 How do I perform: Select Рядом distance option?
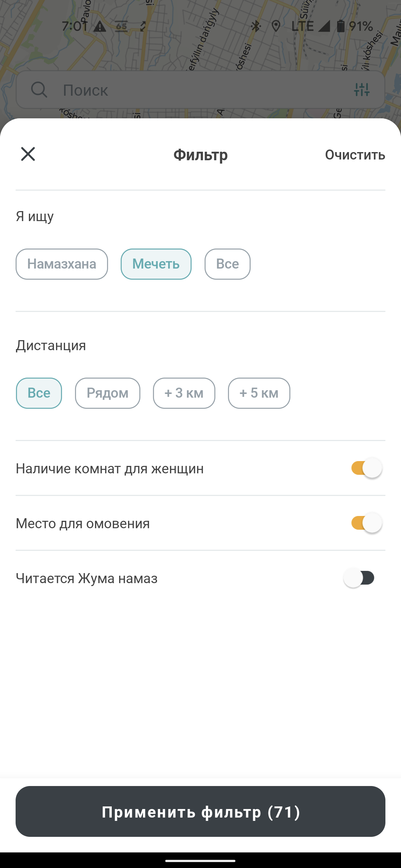pos(108,393)
